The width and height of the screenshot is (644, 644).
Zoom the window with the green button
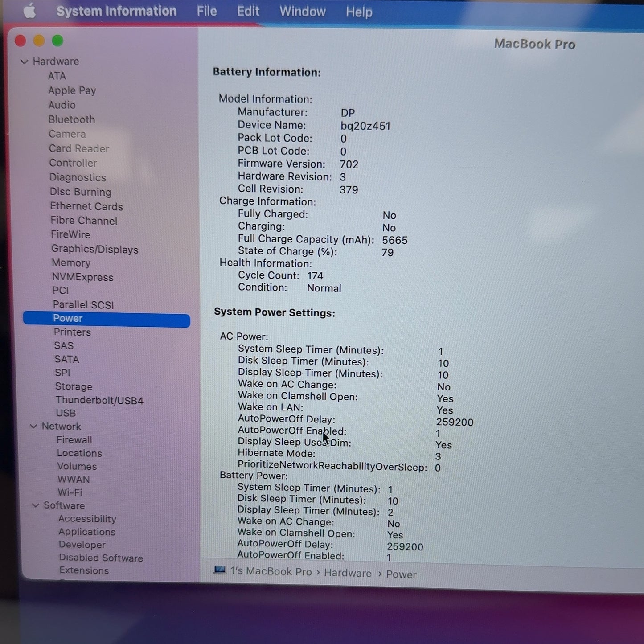57,41
